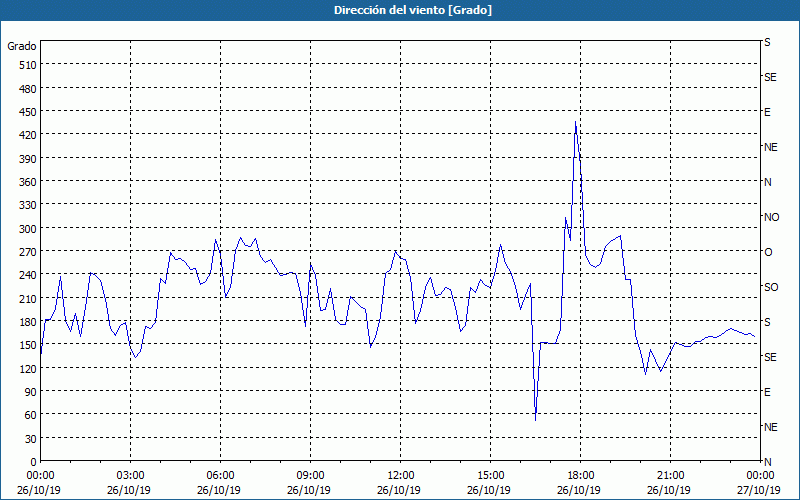Click the 180 y-axis value

pos(29,322)
